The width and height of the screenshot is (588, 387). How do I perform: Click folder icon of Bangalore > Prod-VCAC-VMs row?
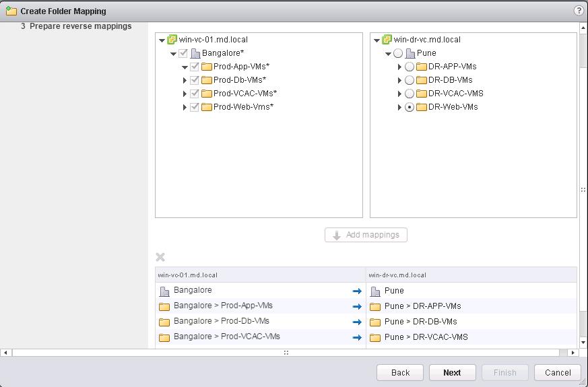164,338
